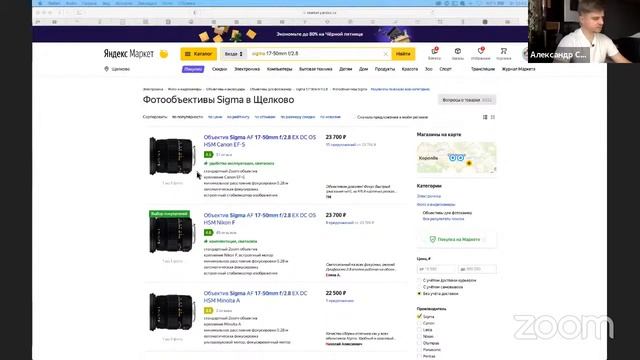The image size is (640, 360).
Task: Clear the search query with the X icon
Action: (386, 54)
